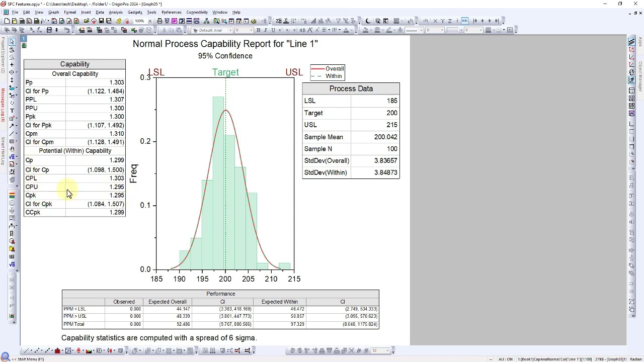Click Start Menu search icon at bottom-left
The height and width of the screenshot is (362, 644).
[x=5, y=357]
